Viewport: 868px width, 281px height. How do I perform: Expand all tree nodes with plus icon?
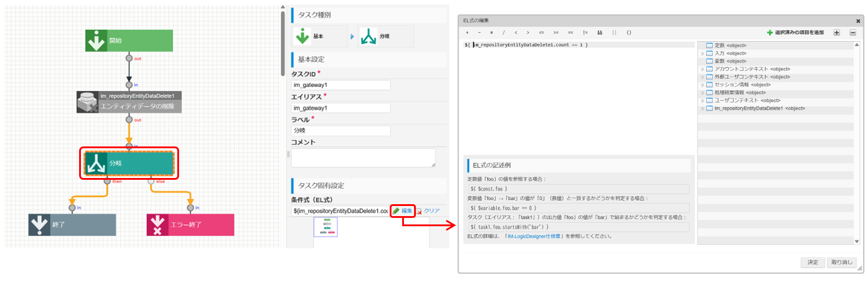(836, 32)
